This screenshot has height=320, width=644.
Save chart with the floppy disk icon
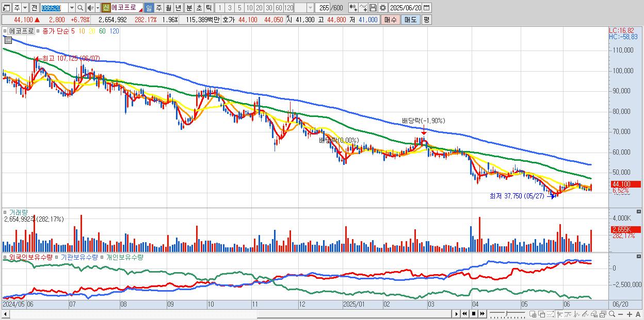click(373, 8)
